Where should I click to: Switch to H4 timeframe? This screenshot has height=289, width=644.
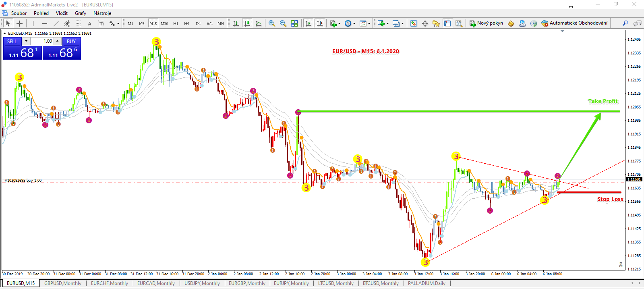pos(187,23)
